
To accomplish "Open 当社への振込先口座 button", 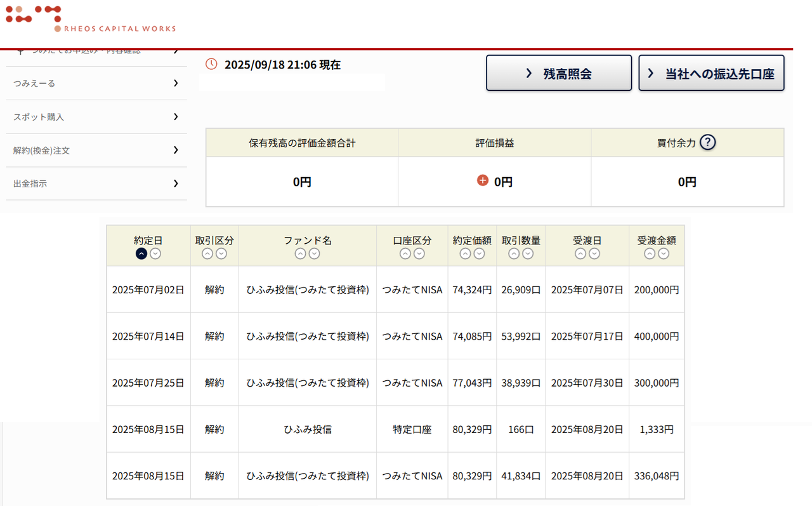I will tap(711, 73).
